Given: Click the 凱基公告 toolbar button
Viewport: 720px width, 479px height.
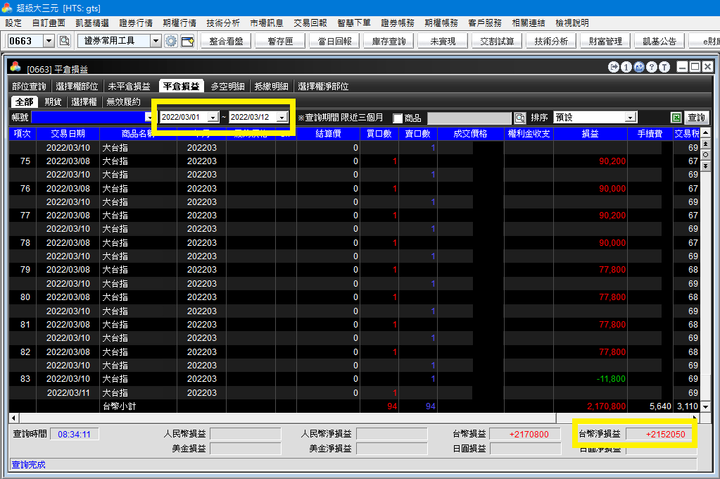Looking at the screenshot, I should click(x=659, y=41).
